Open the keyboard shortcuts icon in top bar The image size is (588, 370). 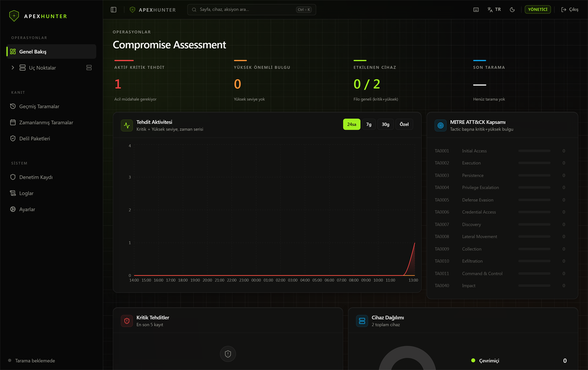tap(476, 10)
